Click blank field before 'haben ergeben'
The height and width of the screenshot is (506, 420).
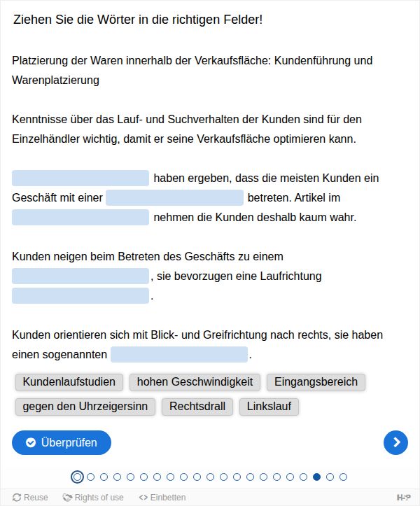(80, 178)
